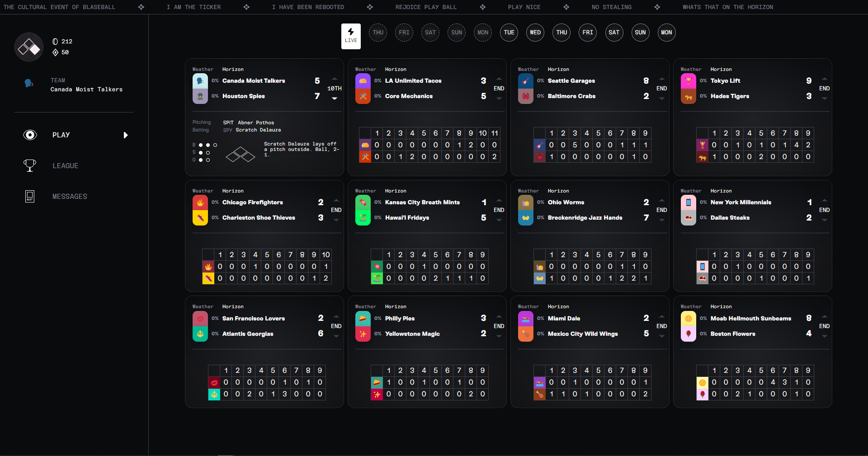Open the Houston Spies team link

[x=243, y=96]
